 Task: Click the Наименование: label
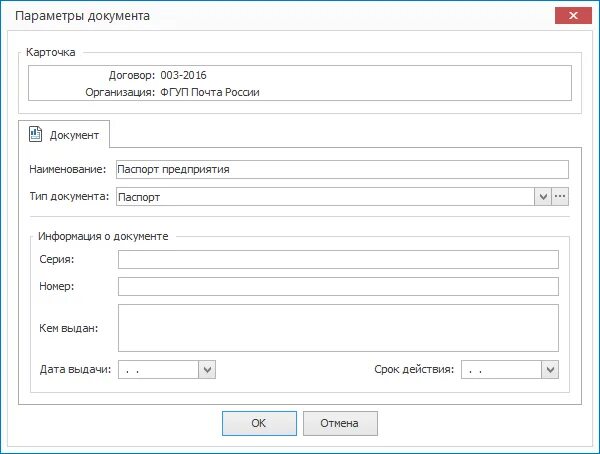click(68, 169)
